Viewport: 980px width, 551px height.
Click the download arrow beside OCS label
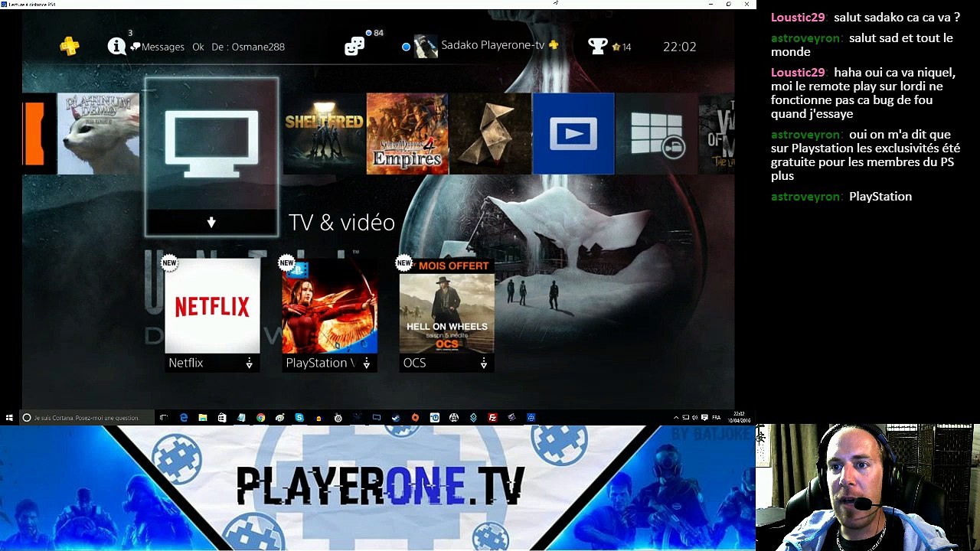pos(483,364)
